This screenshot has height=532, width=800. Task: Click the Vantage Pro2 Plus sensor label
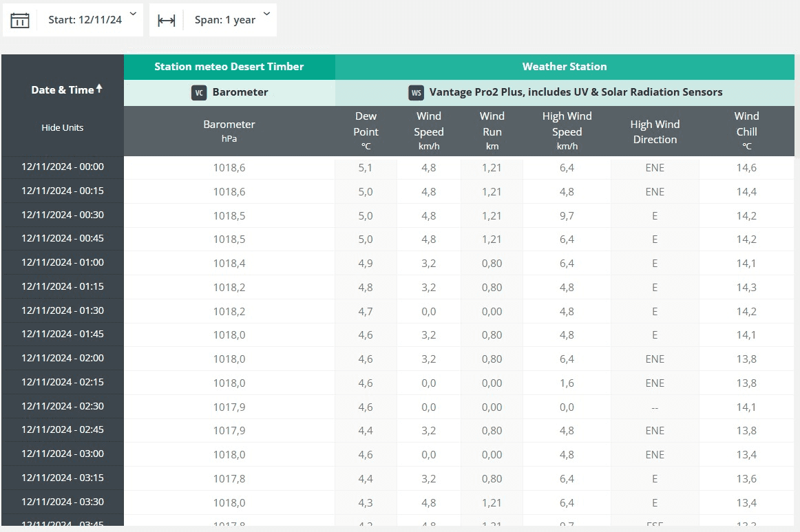(576, 92)
